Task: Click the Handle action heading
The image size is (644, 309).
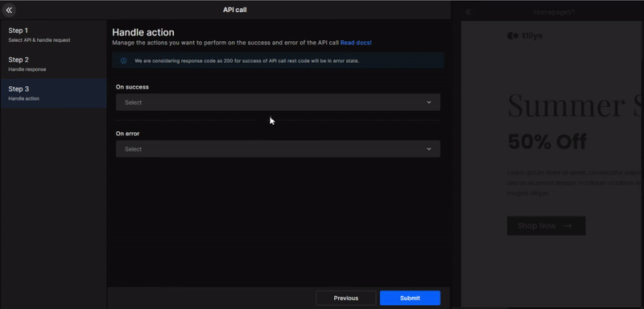Action: tap(143, 32)
